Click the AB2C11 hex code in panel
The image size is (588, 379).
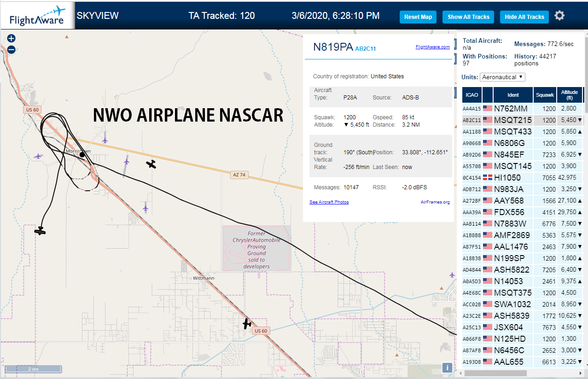pyautogui.click(x=366, y=48)
